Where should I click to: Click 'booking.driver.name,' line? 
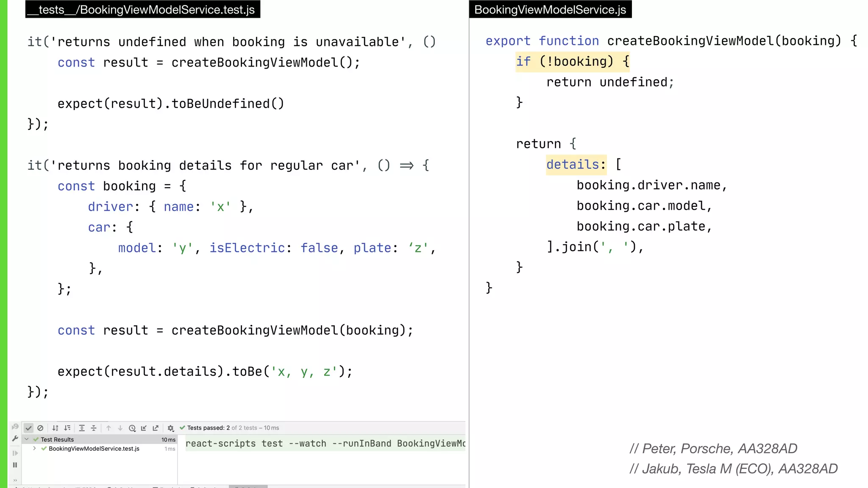pos(652,186)
